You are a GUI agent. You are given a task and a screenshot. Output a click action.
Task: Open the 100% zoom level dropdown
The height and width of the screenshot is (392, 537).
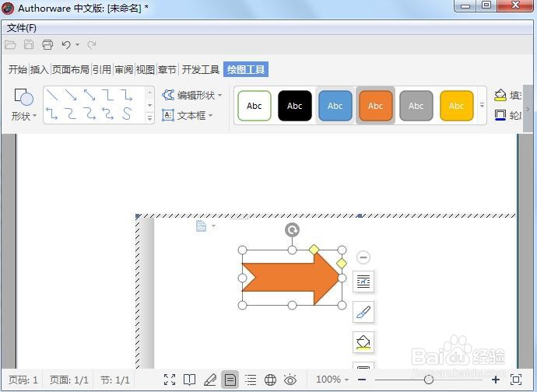[332, 380]
